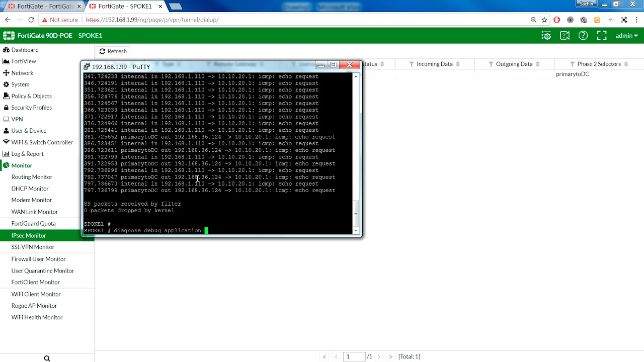
Task: Go to next page arrow
Action: (x=379, y=356)
